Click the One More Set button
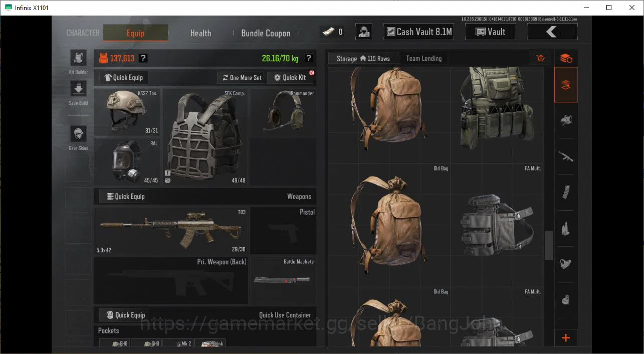The height and width of the screenshot is (354, 644). coord(242,78)
